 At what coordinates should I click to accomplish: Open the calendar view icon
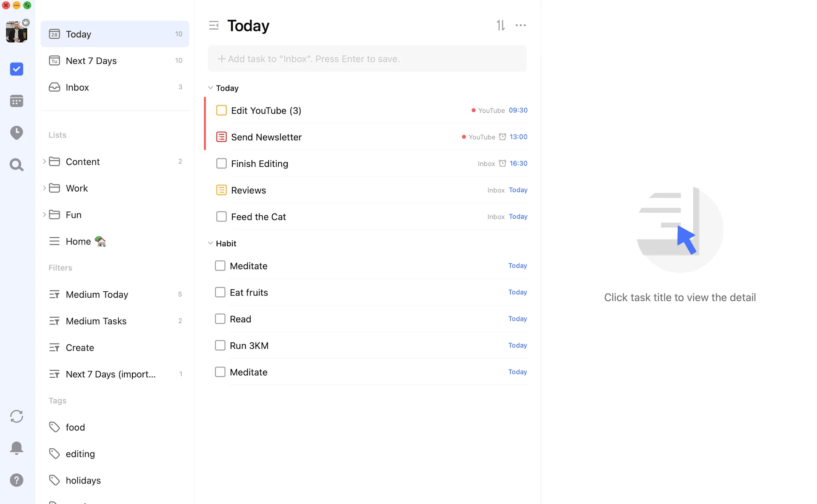pos(16,101)
